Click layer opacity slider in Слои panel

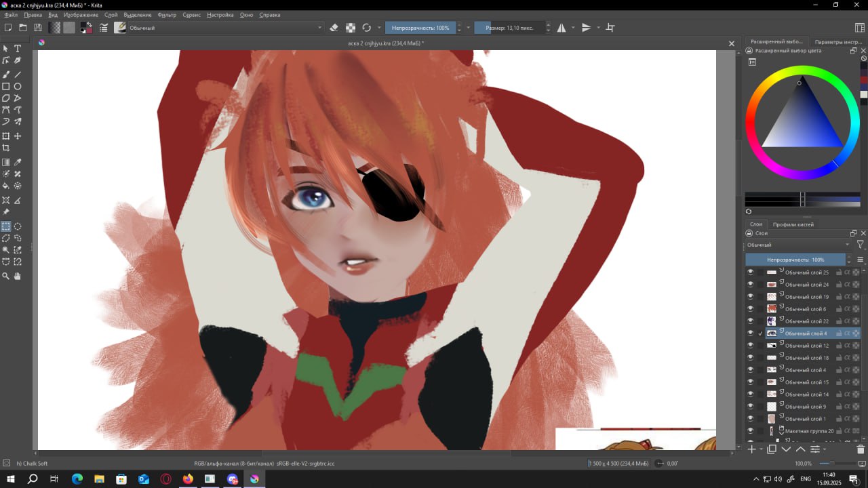pyautogui.click(x=795, y=260)
